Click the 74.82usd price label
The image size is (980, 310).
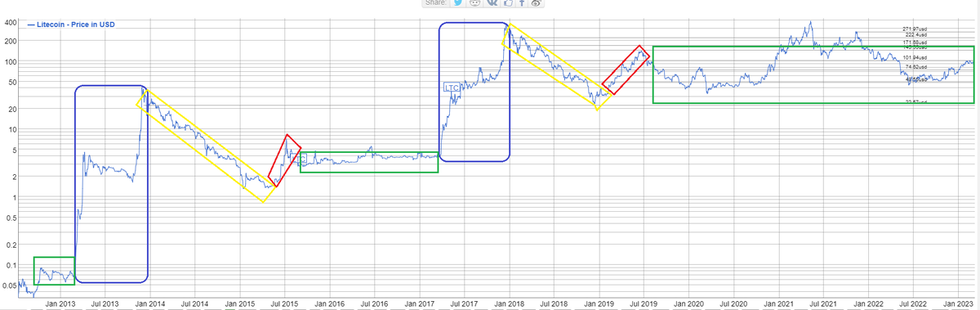click(x=916, y=67)
